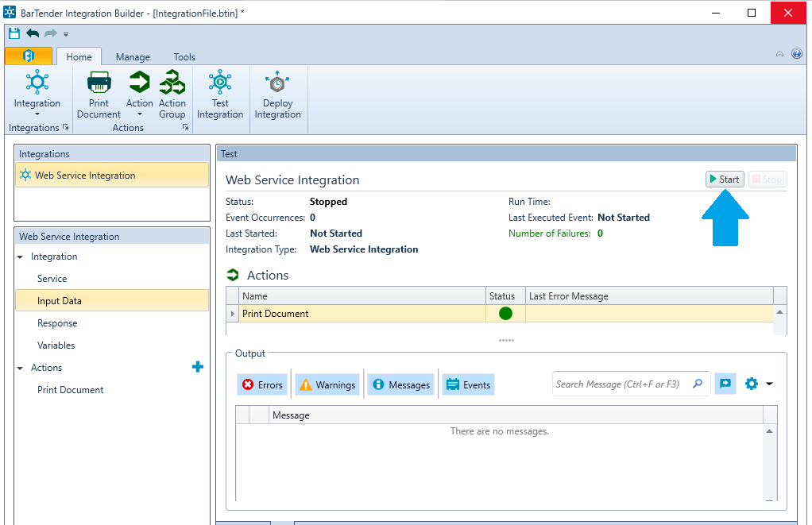This screenshot has height=525, width=812.
Task: Open the Actions group dialog launcher
Action: pos(185,127)
